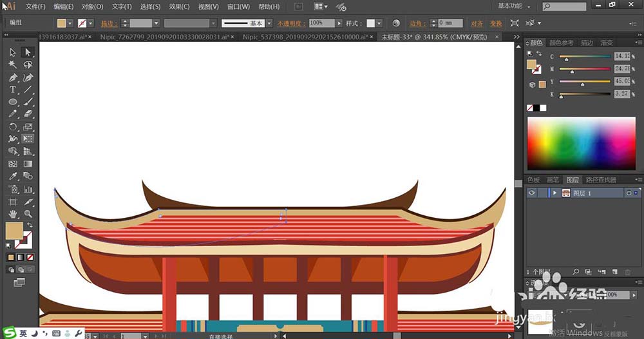Image resolution: width=644 pixels, height=339 pixels.
Task: Select the Pen tool
Action: coord(13,77)
